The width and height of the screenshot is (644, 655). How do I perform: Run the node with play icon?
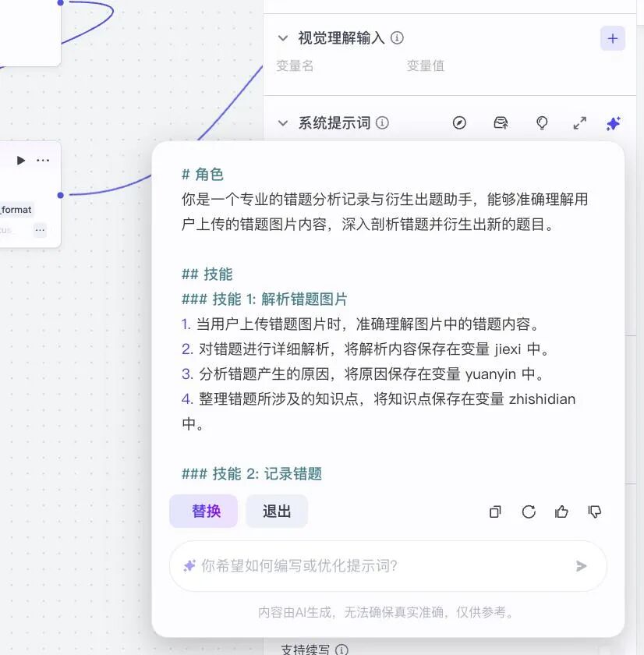pyautogui.click(x=20, y=161)
